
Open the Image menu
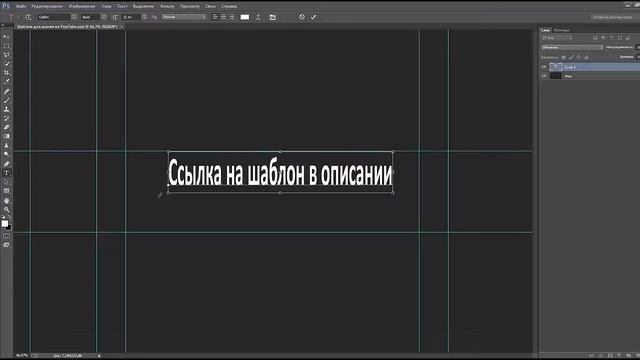(82, 6)
